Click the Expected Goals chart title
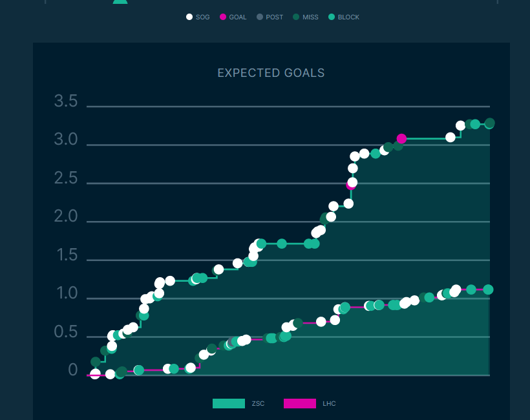 click(x=271, y=73)
